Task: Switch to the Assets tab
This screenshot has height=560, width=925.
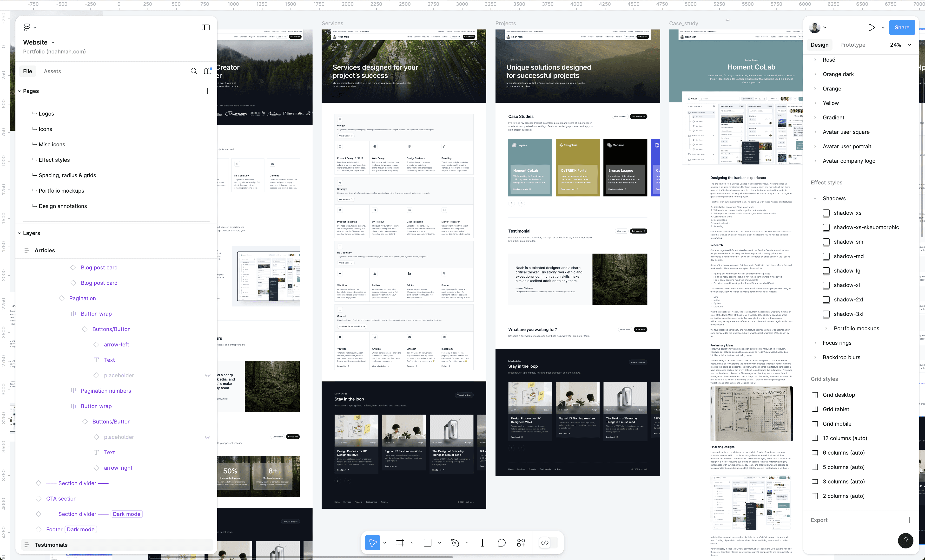Action: 52,71
